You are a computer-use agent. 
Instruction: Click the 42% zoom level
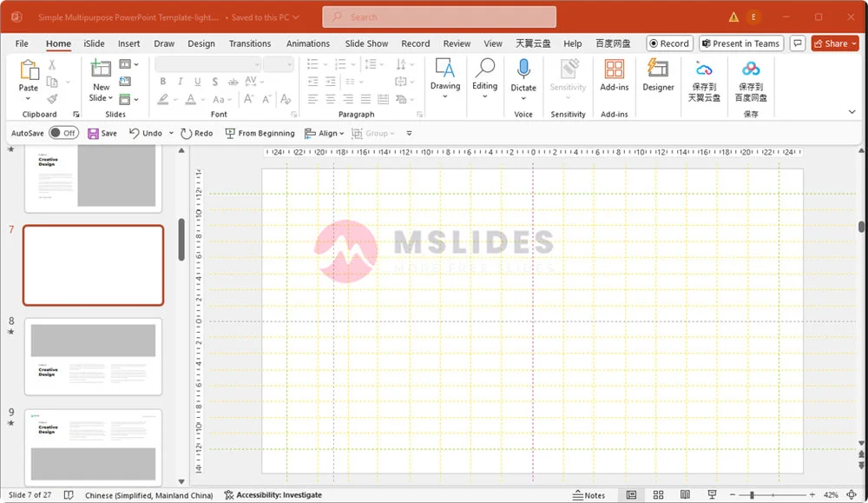pyautogui.click(x=831, y=494)
